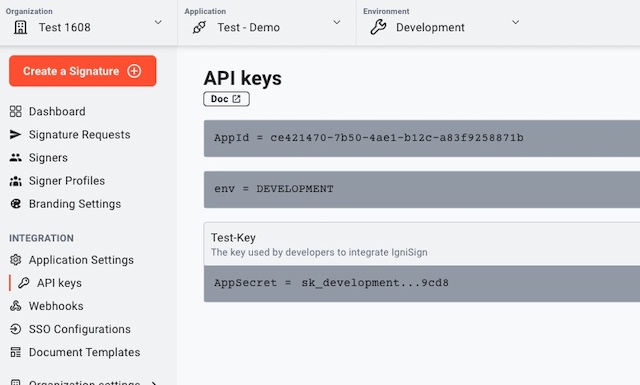This screenshot has width=640, height=385.
Task: Open Document Templates page
Action: [x=84, y=352]
